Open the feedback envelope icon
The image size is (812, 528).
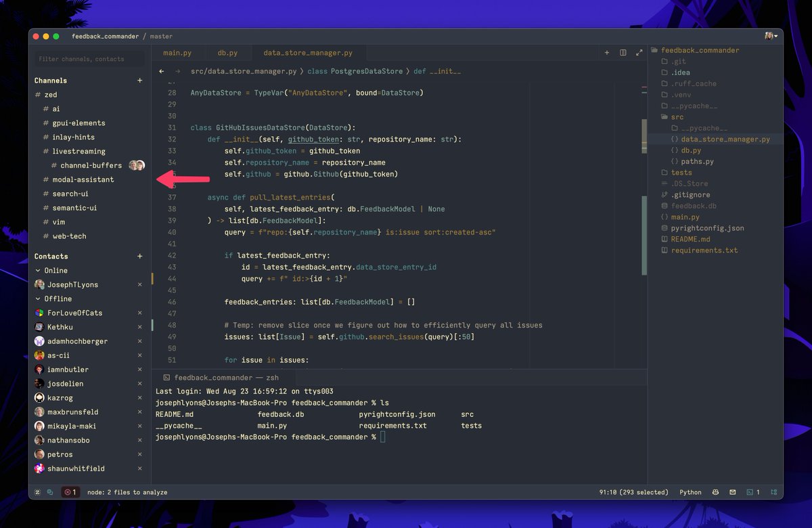pyautogui.click(x=732, y=492)
